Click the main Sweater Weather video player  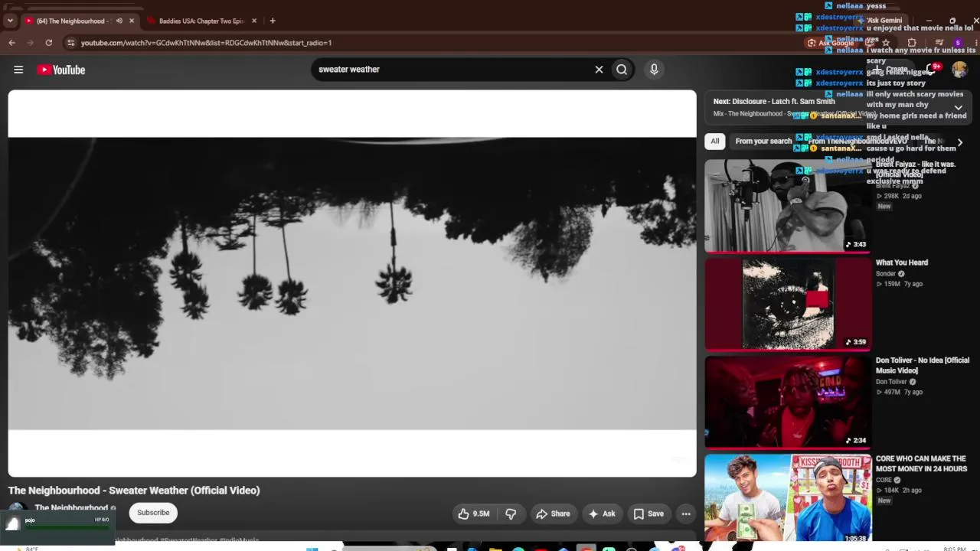352,284
